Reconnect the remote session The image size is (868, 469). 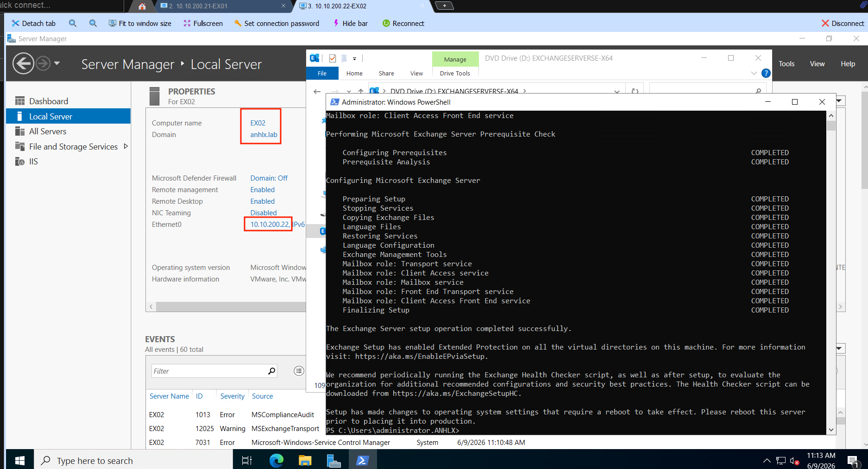coord(403,23)
